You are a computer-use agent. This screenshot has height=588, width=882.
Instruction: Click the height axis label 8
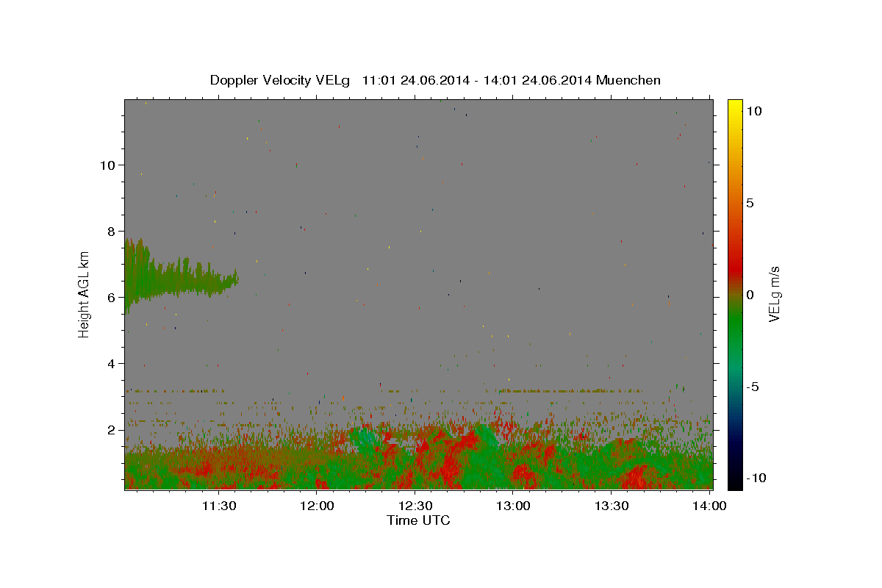pyautogui.click(x=111, y=231)
